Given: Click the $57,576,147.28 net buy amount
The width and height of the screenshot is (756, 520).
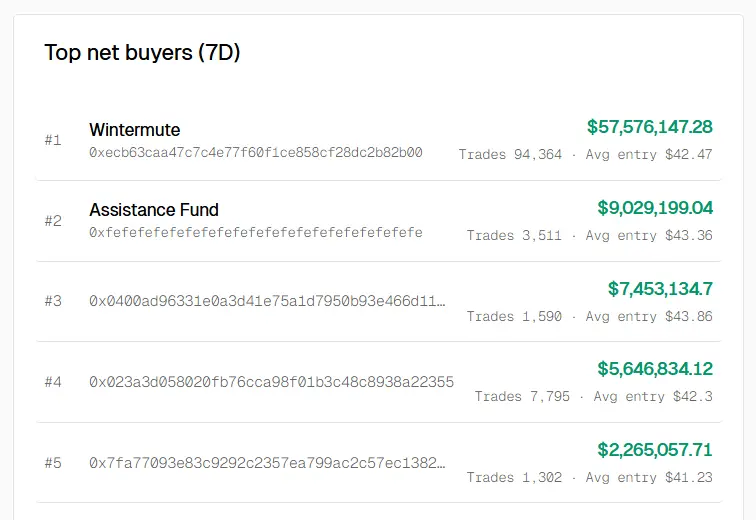Looking at the screenshot, I should 649,127.
